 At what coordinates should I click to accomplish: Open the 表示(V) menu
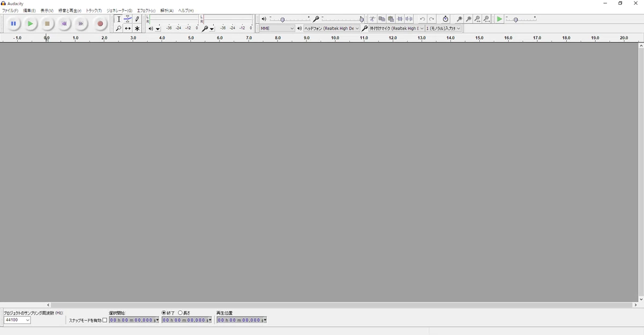(x=47, y=11)
